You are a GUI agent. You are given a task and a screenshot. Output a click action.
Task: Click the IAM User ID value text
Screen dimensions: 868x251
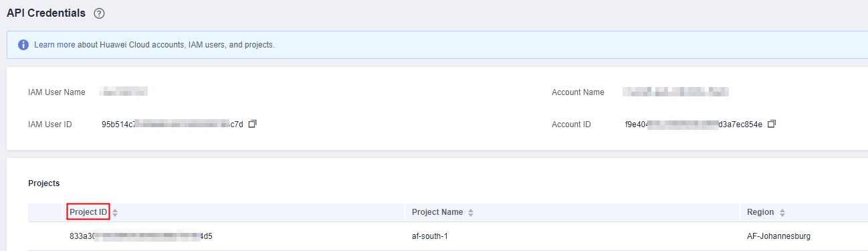[x=173, y=124]
